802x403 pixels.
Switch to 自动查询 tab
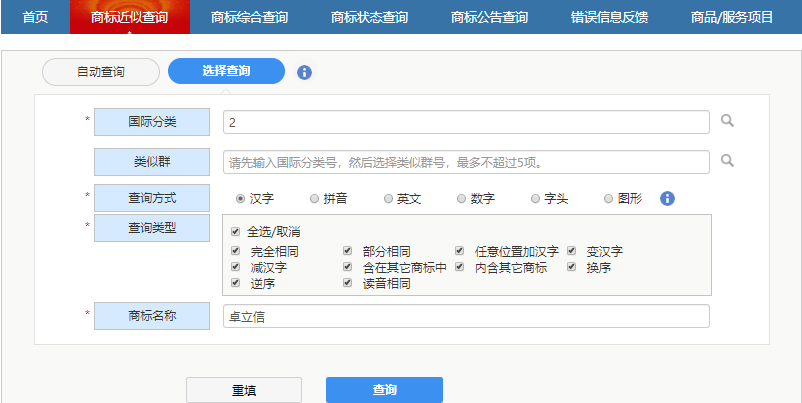[101, 72]
